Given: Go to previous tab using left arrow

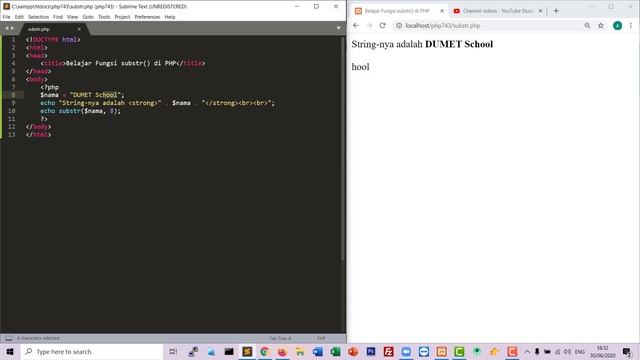Looking at the screenshot, I should point(7,28).
